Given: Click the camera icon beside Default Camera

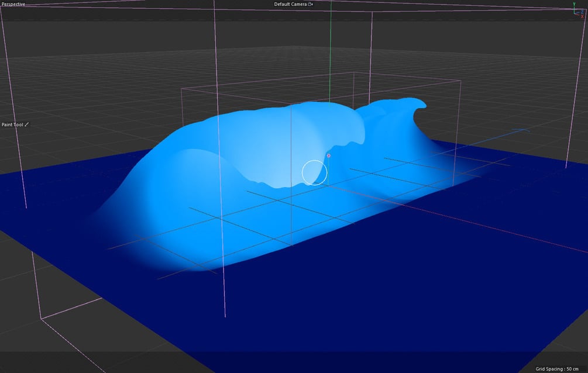Looking at the screenshot, I should click(310, 4).
